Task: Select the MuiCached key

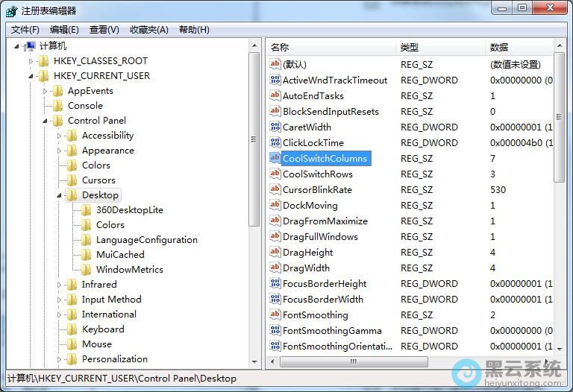Action: tap(120, 255)
